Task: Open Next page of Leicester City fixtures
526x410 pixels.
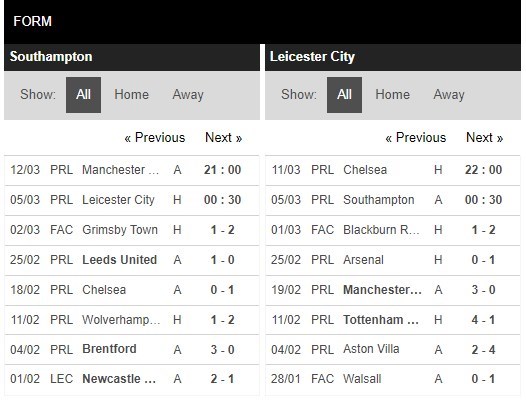Action: 484,138
